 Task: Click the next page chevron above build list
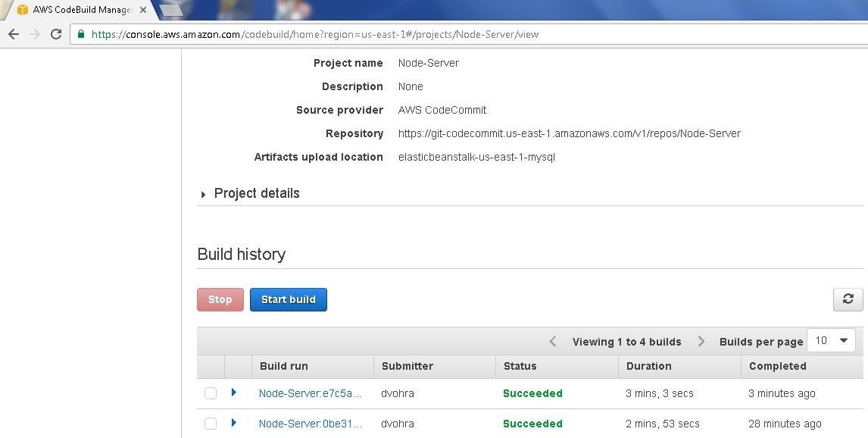tap(701, 341)
